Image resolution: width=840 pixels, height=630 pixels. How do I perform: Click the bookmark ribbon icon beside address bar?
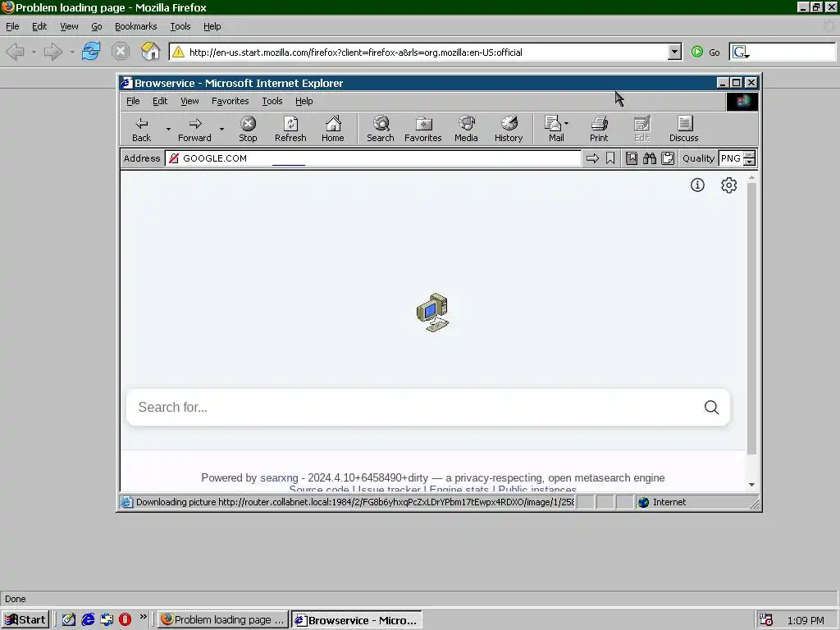(610, 158)
